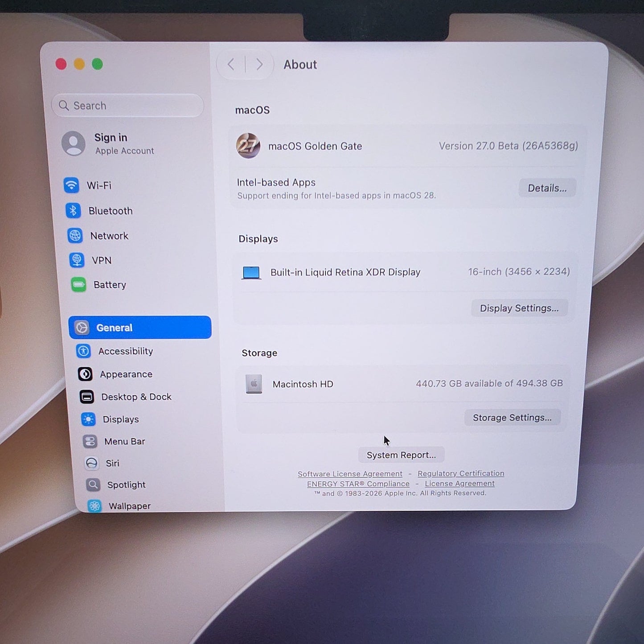Click the Bluetooth sidebar icon
Screen dimensions: 644x644
tap(73, 210)
